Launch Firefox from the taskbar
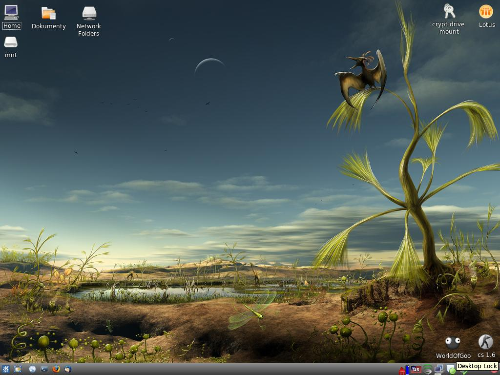500x375 pixels. [56, 369]
